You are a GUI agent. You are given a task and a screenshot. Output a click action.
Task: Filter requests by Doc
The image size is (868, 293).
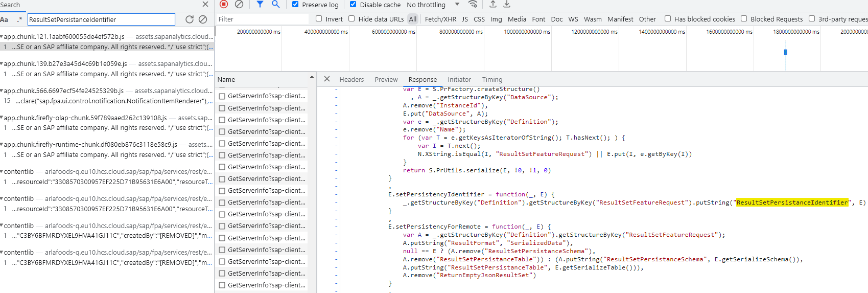[557, 19]
